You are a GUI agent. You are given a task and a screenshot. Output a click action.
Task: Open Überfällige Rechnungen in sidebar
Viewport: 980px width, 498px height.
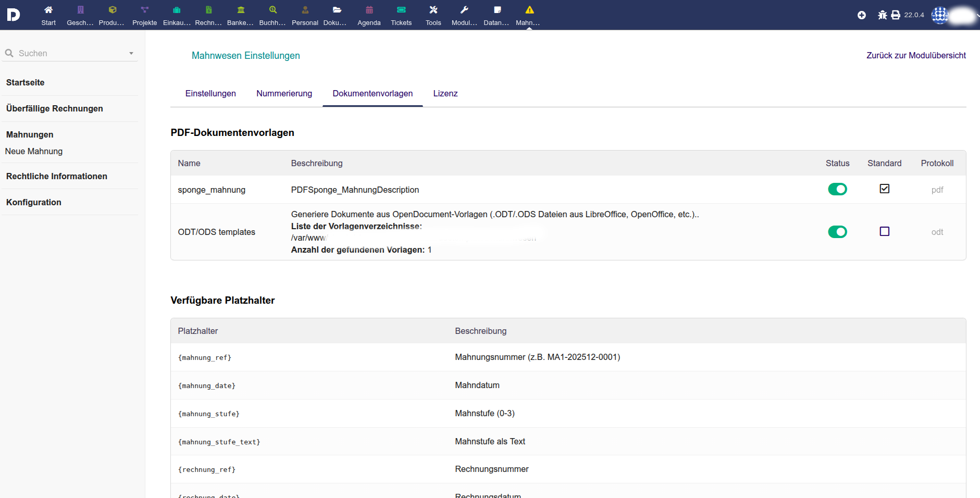tap(55, 108)
